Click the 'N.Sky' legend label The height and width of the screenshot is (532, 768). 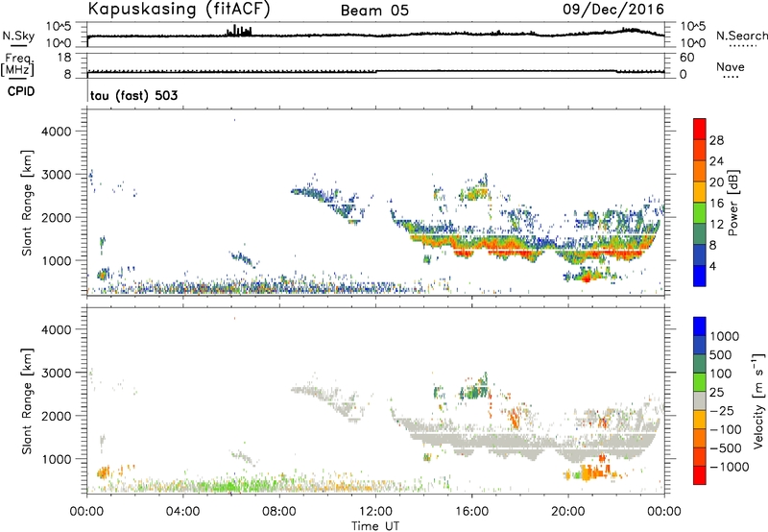tap(18, 36)
